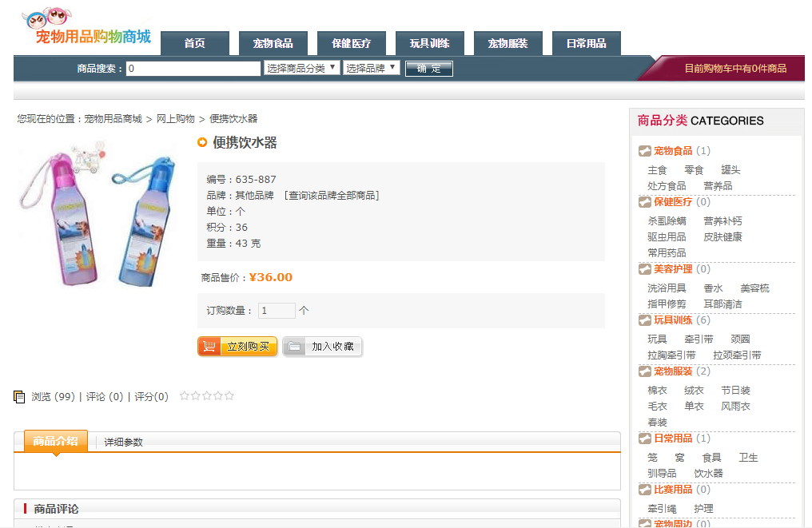Open 美容梳 subcategory link

pyautogui.click(x=755, y=288)
